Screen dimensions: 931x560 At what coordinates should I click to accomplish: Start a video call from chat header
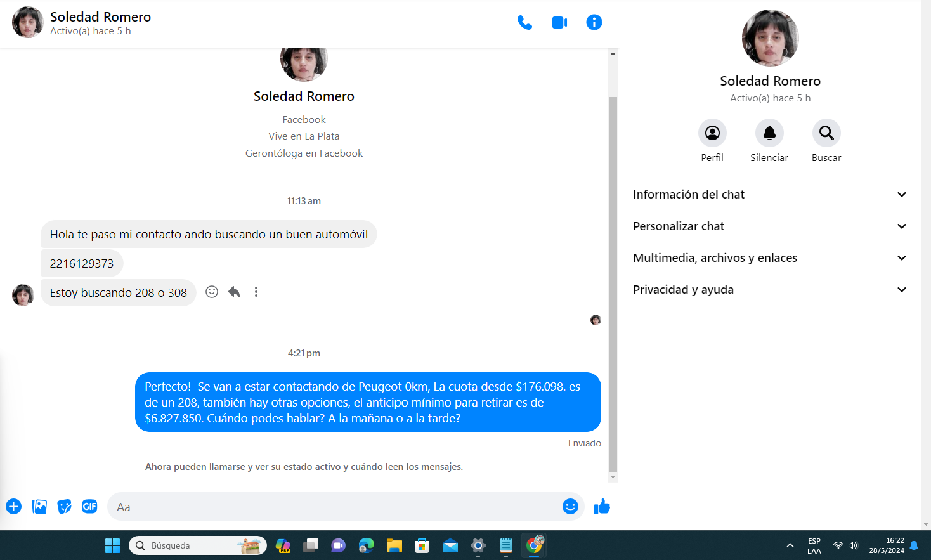[x=559, y=23]
